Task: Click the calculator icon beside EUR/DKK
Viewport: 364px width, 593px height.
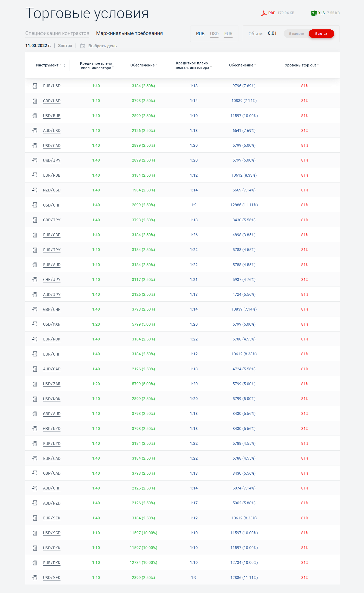Action: [35, 563]
